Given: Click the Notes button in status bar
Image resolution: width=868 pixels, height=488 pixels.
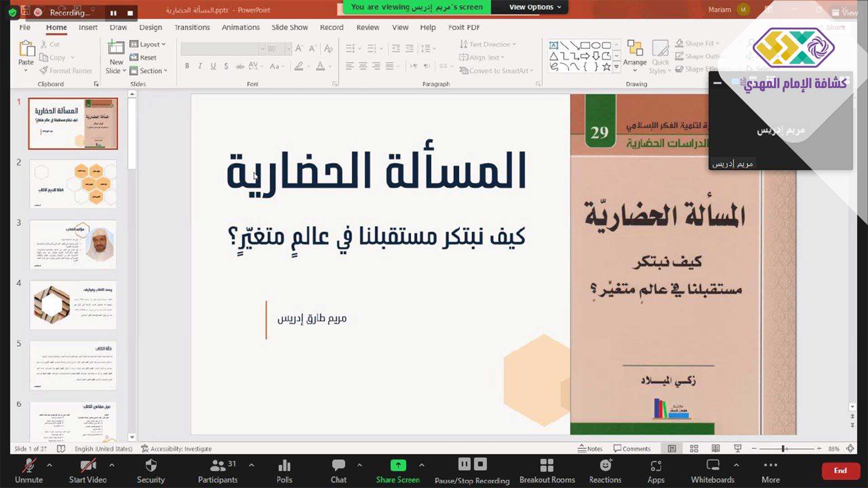Looking at the screenshot, I should pyautogui.click(x=590, y=449).
